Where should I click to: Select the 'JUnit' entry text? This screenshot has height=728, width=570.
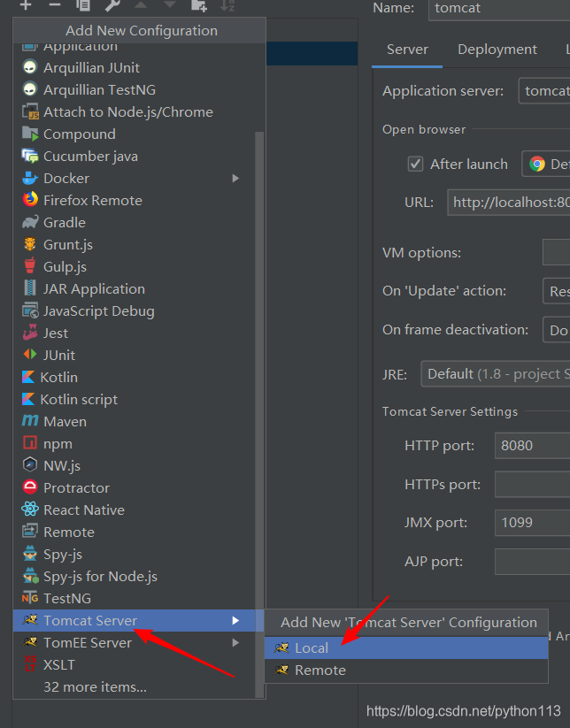(x=59, y=356)
